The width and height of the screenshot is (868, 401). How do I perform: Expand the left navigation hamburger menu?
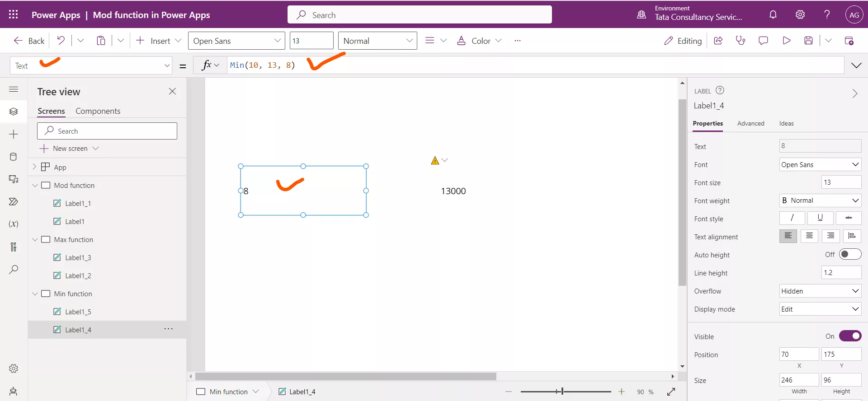pos(14,89)
